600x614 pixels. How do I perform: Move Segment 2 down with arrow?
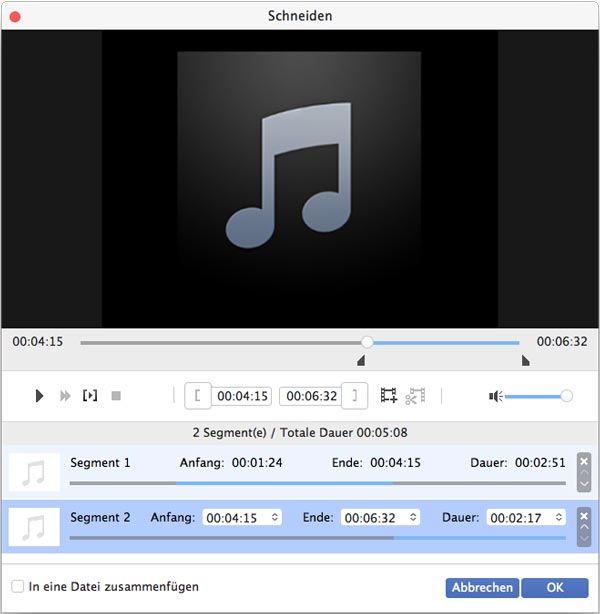coord(584,538)
